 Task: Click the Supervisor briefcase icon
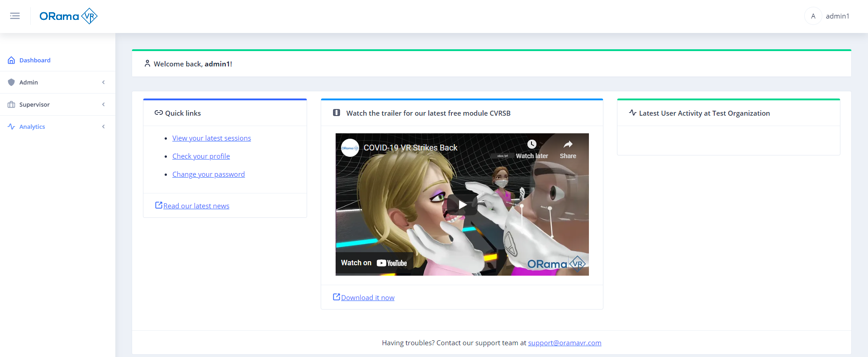pyautogui.click(x=11, y=104)
